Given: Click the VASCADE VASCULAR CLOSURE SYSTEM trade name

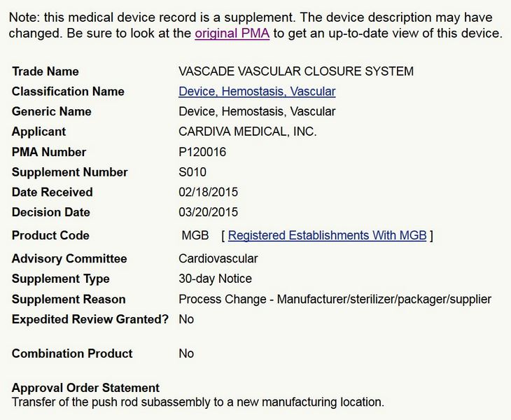Looking at the screenshot, I should (296, 71).
